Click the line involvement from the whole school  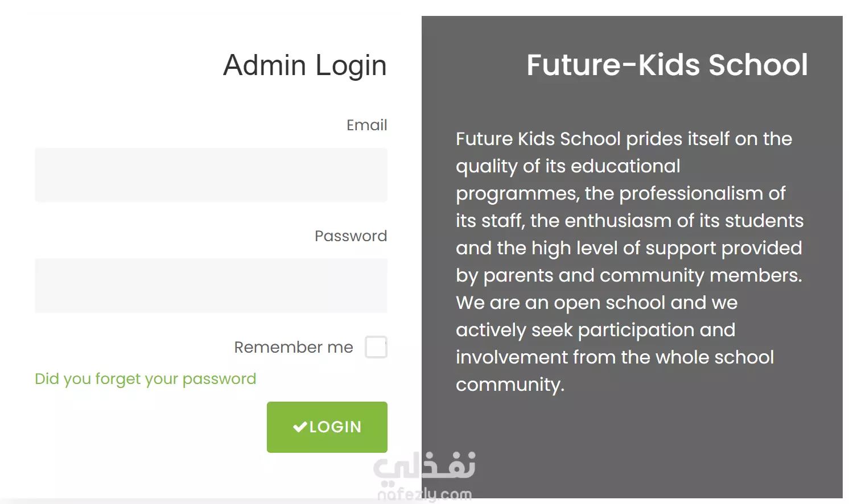(615, 357)
